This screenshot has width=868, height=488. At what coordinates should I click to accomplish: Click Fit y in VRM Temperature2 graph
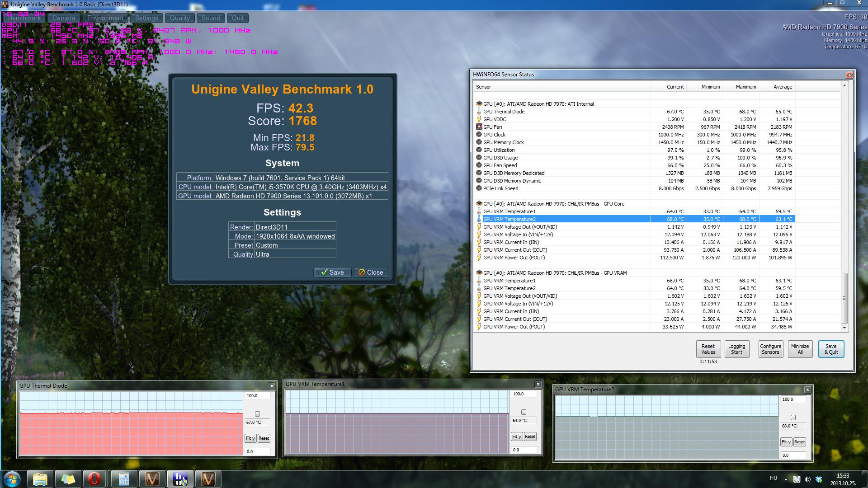786,442
